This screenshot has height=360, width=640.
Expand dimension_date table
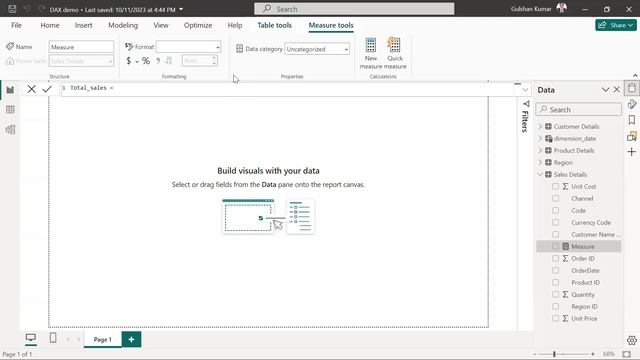coord(540,139)
